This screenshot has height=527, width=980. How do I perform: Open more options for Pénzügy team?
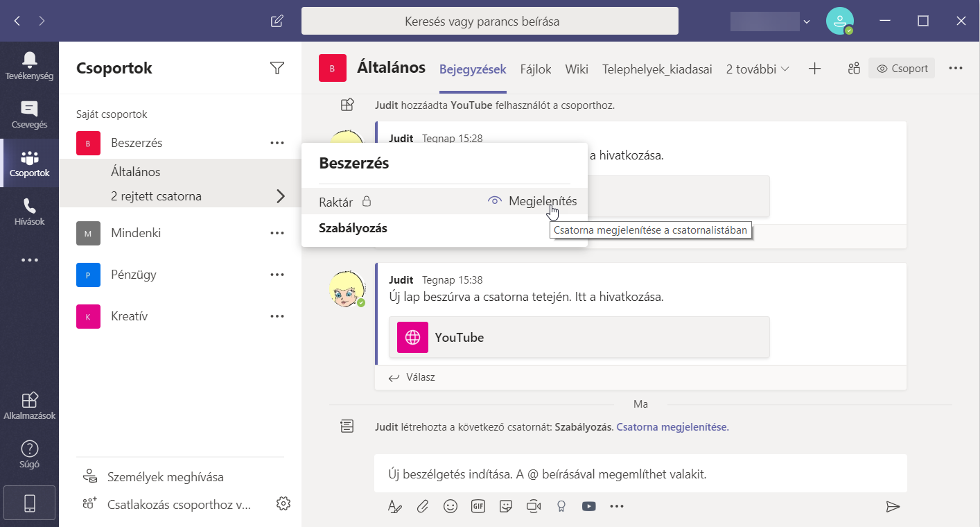(x=277, y=275)
